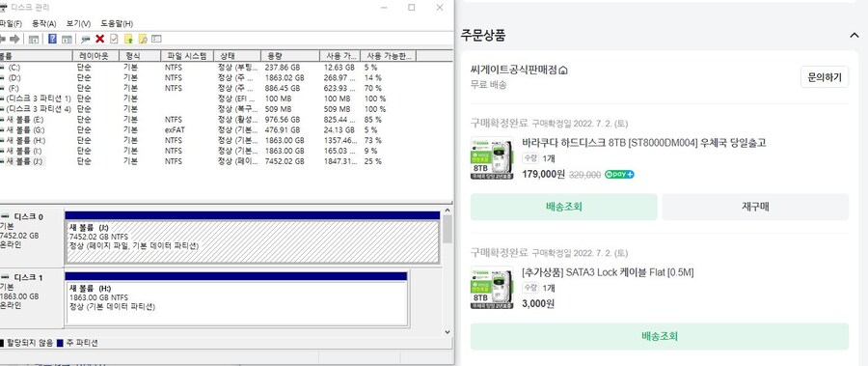Click the yellow folder with green arrow icon
Screen dimensions: 868x366
coord(128,39)
